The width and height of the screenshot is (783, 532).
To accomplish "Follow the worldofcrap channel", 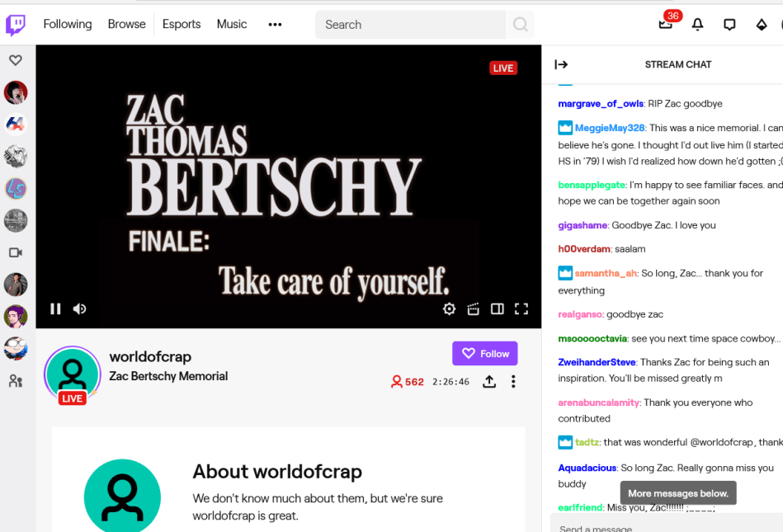I will [x=484, y=354].
